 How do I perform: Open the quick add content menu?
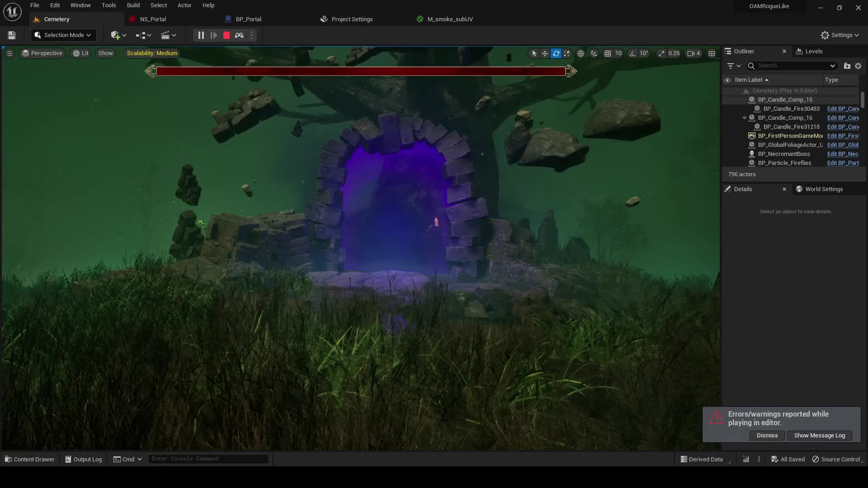[118, 35]
